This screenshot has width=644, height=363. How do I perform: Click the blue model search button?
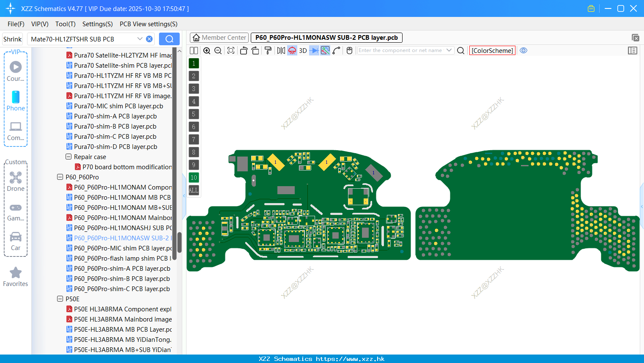[169, 39]
